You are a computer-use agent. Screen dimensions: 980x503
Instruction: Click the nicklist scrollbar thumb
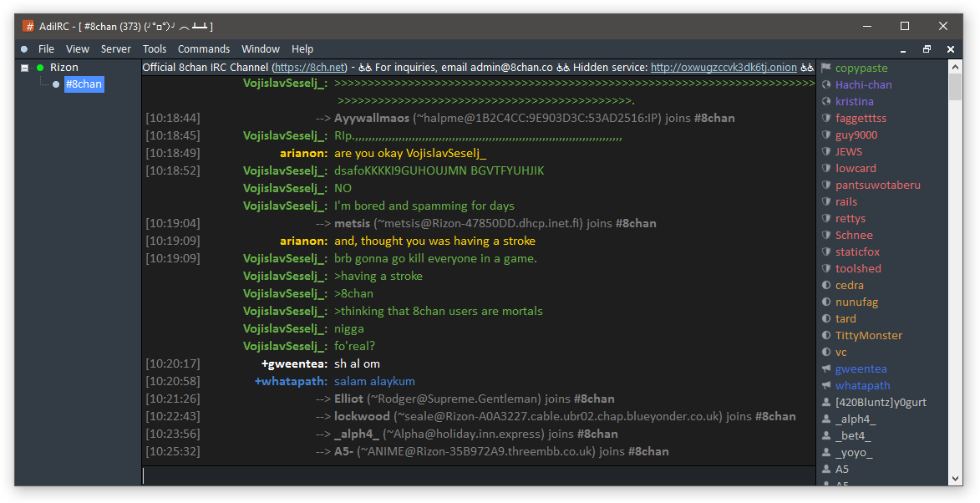(x=955, y=87)
